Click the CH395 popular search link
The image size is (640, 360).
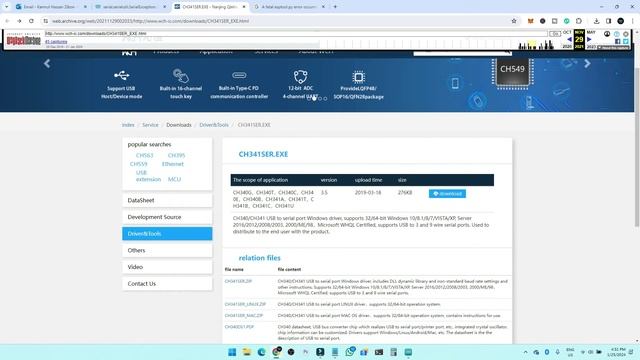pos(176,156)
